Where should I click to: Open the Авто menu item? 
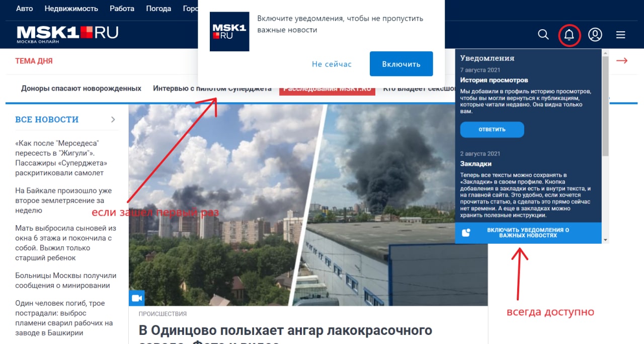[24, 9]
